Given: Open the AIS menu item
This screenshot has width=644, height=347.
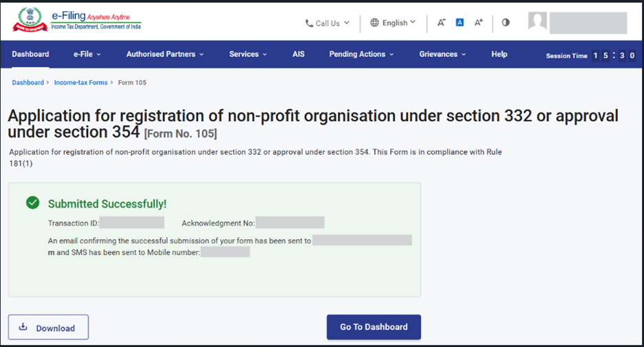Looking at the screenshot, I should pyautogui.click(x=298, y=54).
